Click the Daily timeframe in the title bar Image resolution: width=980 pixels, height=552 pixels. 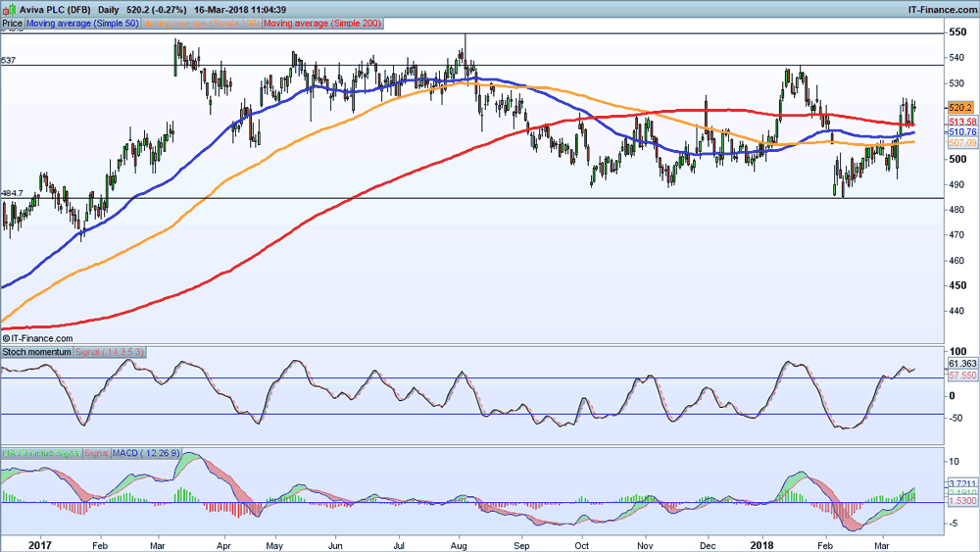[109, 8]
